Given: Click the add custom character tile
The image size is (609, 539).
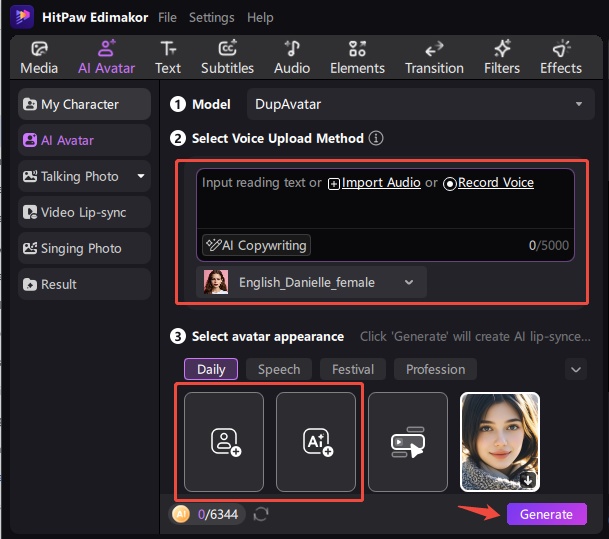Looking at the screenshot, I should [x=224, y=442].
